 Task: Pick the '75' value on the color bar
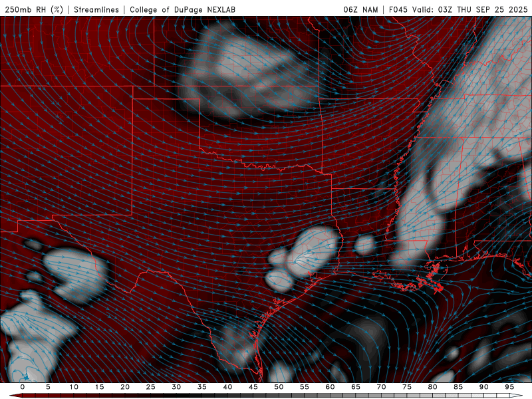(407, 387)
